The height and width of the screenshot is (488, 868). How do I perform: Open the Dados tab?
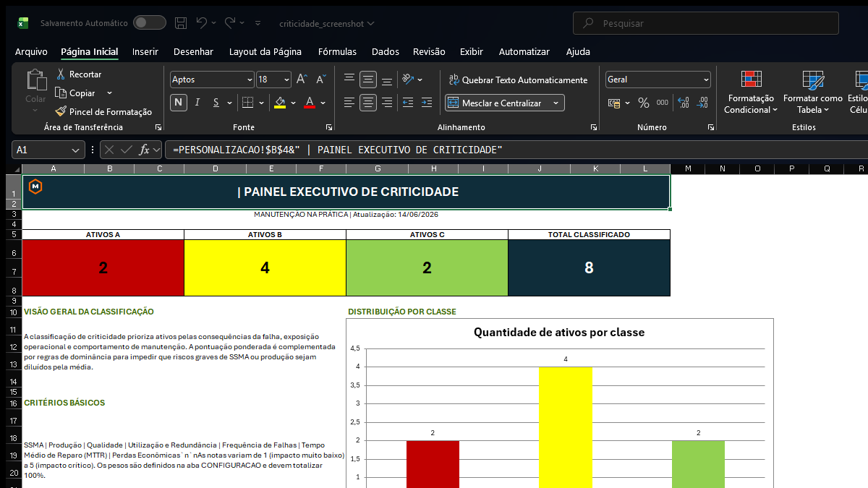386,51
